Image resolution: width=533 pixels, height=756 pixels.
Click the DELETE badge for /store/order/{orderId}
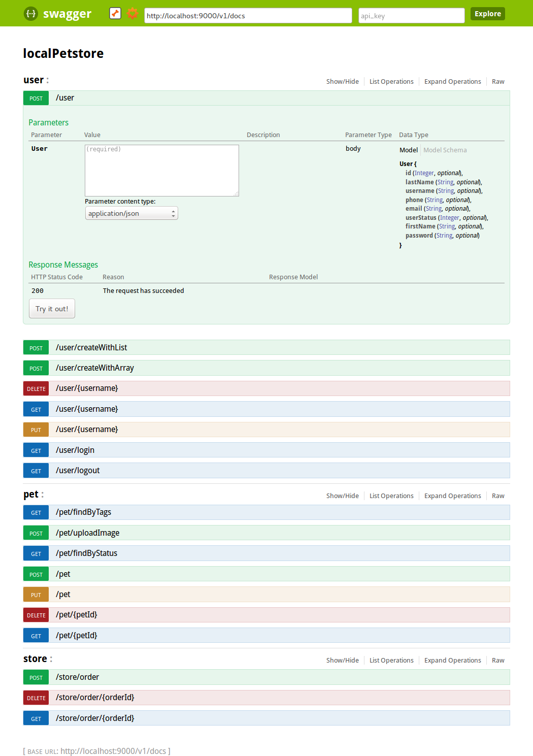point(36,698)
